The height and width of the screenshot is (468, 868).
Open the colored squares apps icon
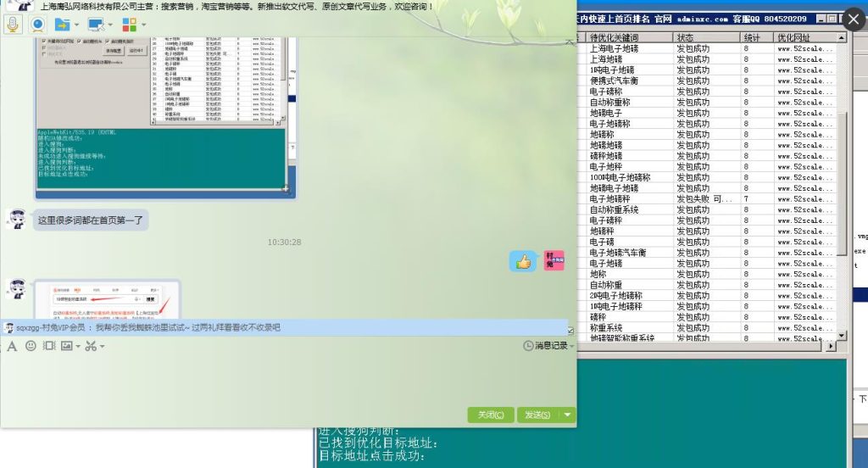130,25
